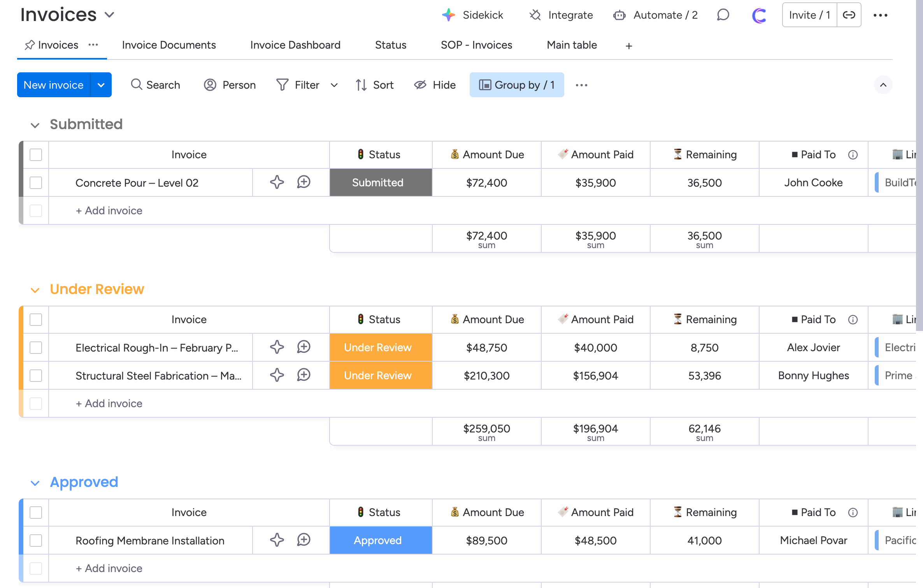The image size is (923, 588).
Task: Copy board link with chain icon
Action: tap(849, 15)
